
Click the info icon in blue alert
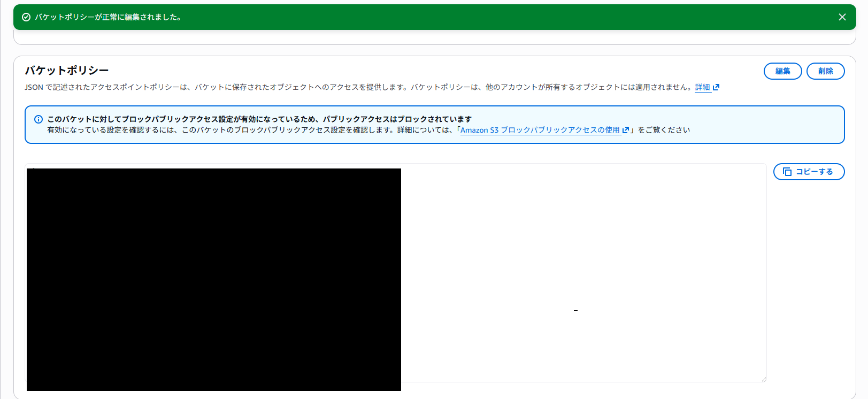[x=39, y=119]
